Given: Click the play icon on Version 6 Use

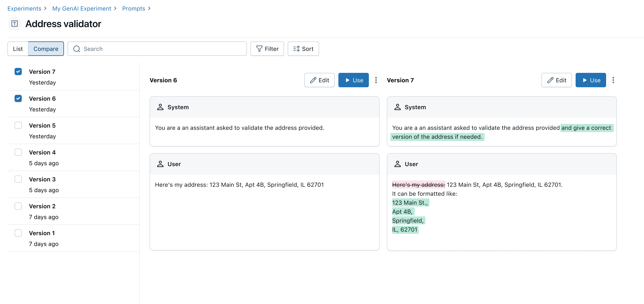Looking at the screenshot, I should [x=347, y=80].
